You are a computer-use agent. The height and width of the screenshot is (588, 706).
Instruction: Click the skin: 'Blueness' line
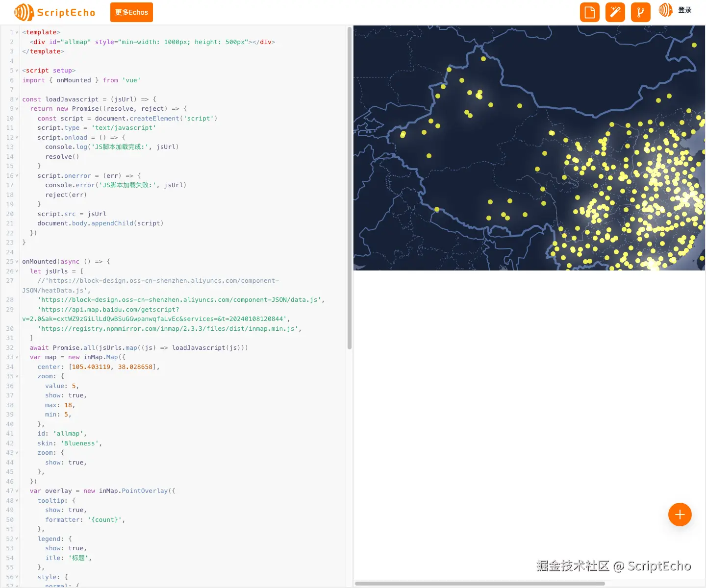tap(70, 443)
